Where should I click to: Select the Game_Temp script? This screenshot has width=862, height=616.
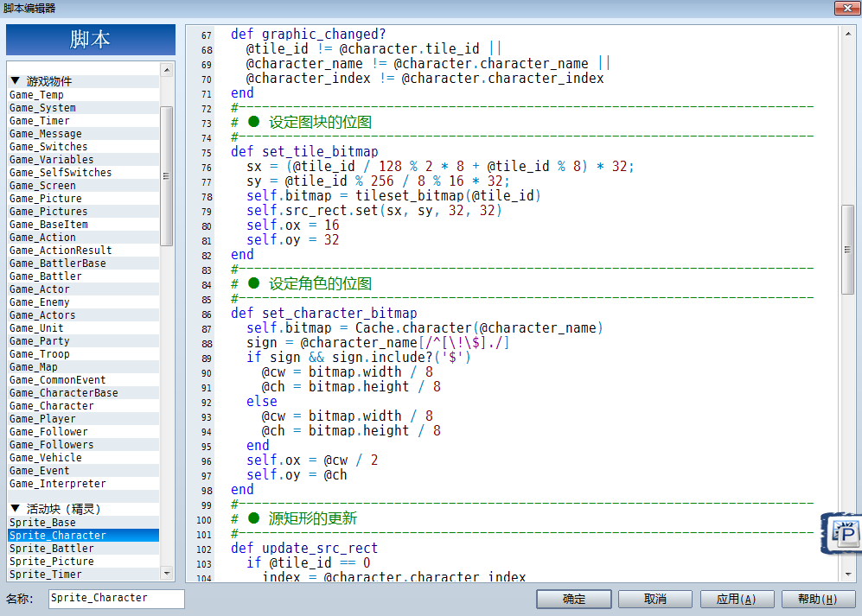pyautogui.click(x=84, y=94)
